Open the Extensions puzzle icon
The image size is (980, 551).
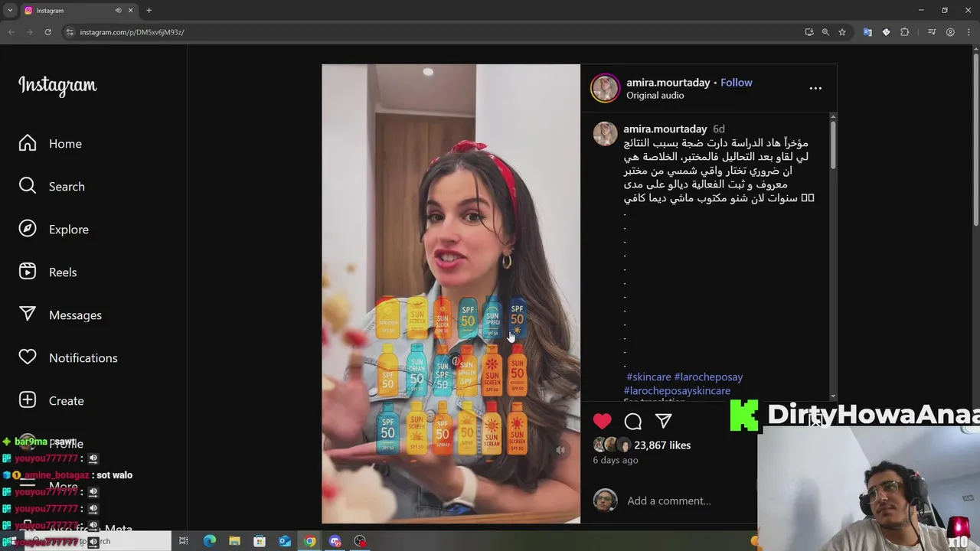[x=905, y=32]
